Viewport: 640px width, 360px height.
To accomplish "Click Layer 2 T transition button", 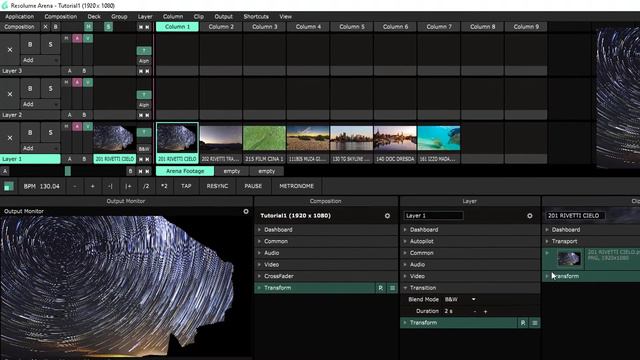I will 144,95.
